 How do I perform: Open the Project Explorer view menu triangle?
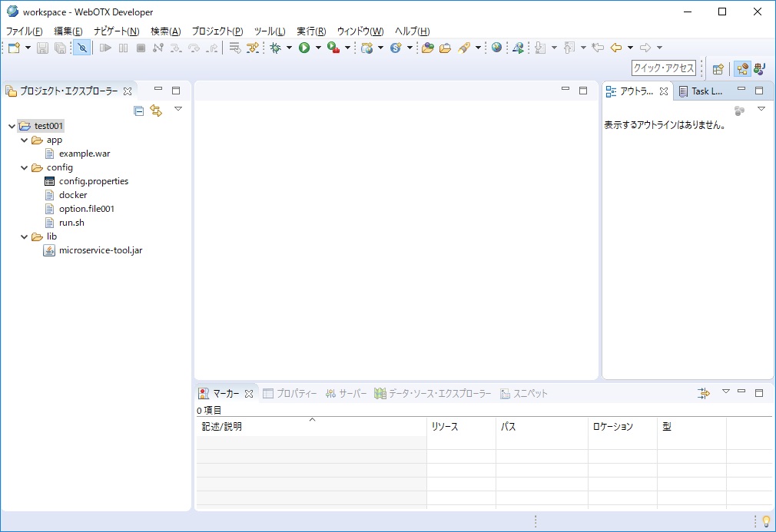(x=178, y=109)
